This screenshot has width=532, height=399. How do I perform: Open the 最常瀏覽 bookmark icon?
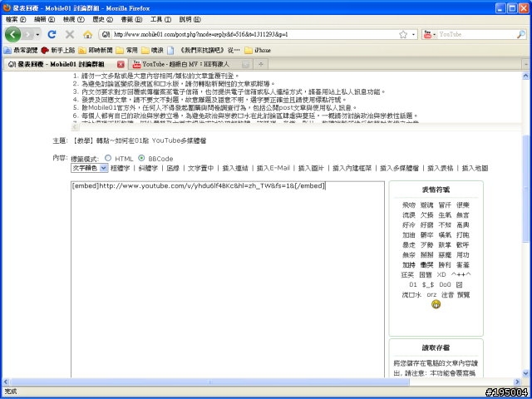pos(7,50)
